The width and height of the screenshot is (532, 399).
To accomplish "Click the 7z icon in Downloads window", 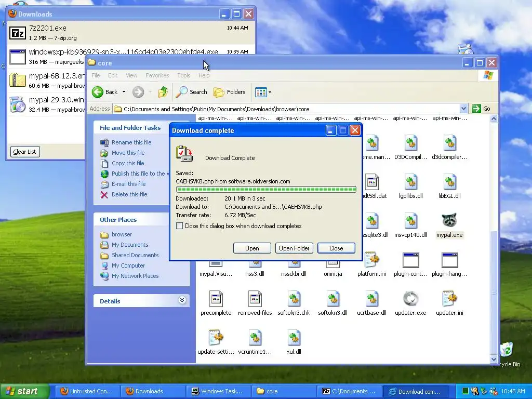I will tap(18, 33).
